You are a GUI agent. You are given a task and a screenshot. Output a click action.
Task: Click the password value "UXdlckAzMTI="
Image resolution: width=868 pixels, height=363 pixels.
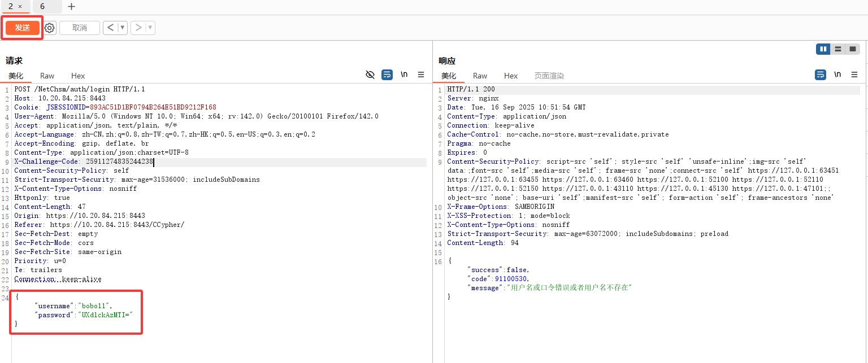(105, 315)
